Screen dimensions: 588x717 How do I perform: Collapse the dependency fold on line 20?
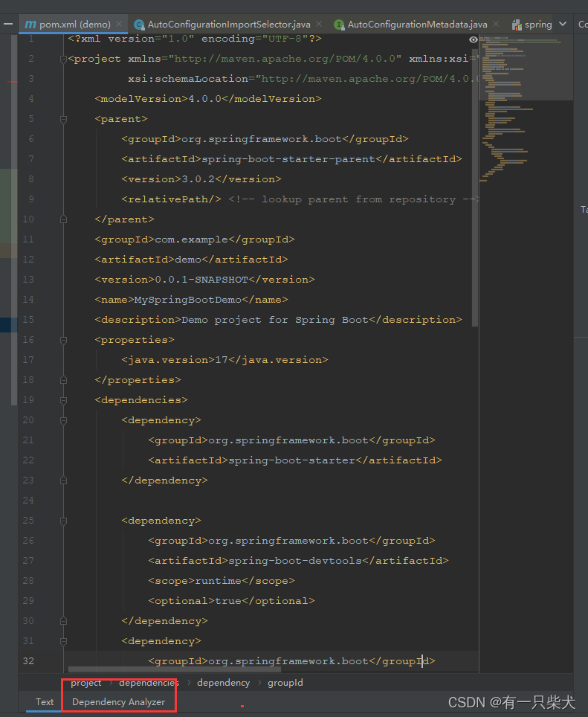pyautogui.click(x=63, y=421)
